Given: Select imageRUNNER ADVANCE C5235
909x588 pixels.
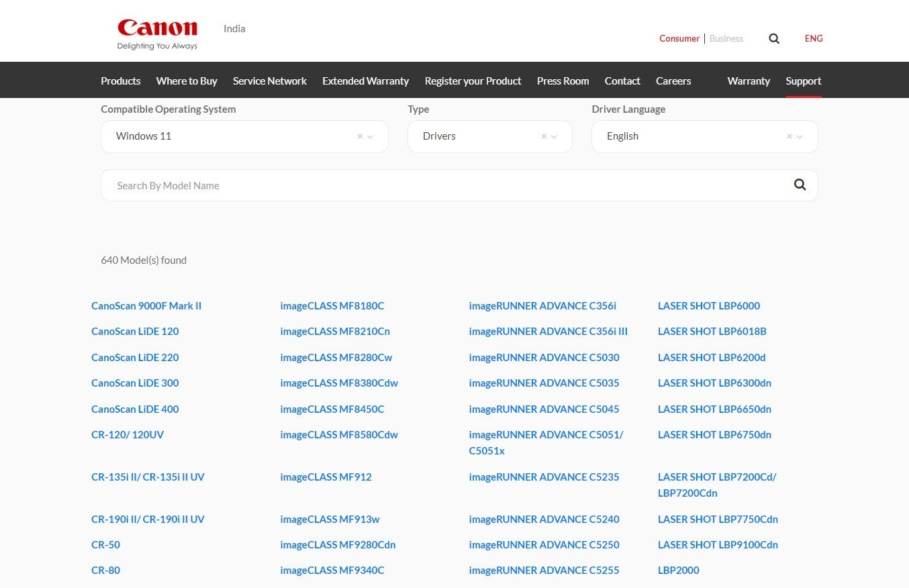Looking at the screenshot, I should pyautogui.click(x=544, y=477).
